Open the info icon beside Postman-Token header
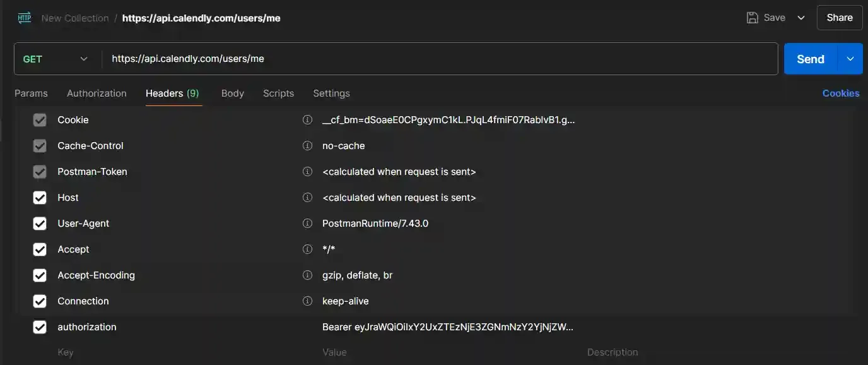The image size is (868, 365). (x=307, y=171)
